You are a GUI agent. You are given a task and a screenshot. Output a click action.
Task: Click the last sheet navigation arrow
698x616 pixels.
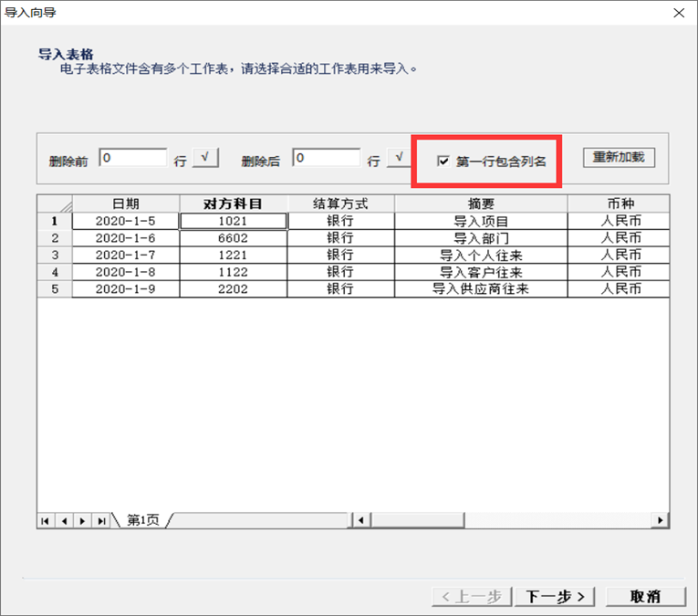pyautogui.click(x=102, y=520)
